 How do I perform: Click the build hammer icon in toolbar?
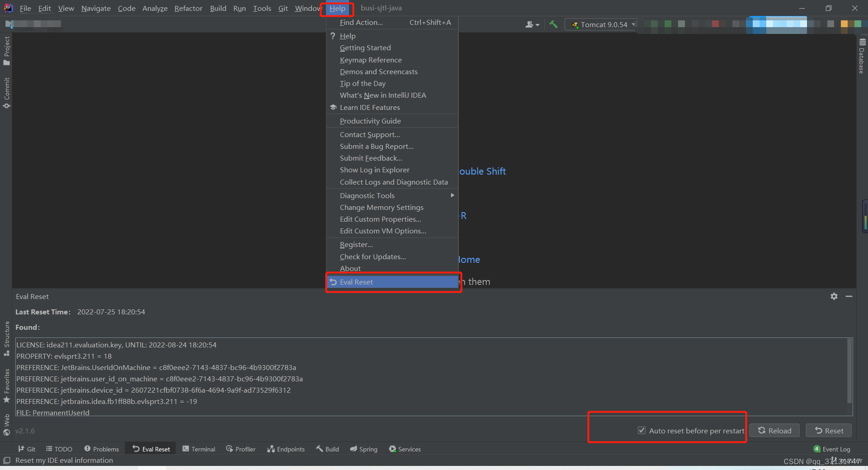553,24
